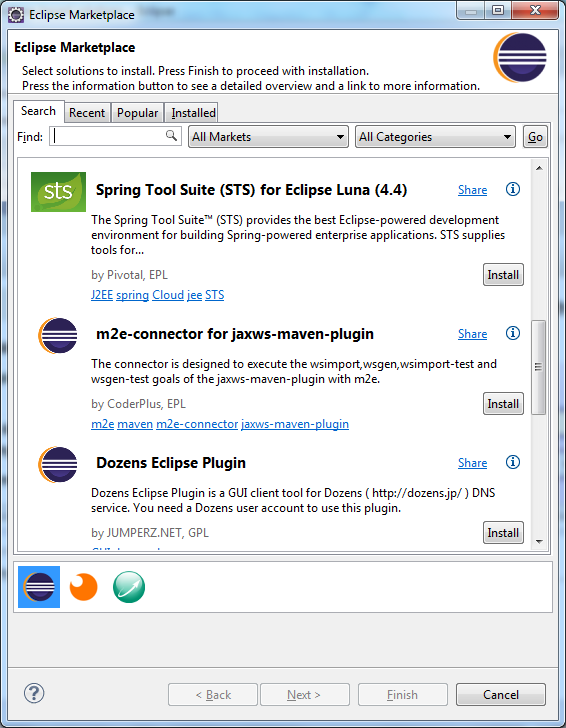Install m2e-connector for jaxws-maven-plugin
Image resolution: width=566 pixels, height=728 pixels.
click(x=503, y=404)
